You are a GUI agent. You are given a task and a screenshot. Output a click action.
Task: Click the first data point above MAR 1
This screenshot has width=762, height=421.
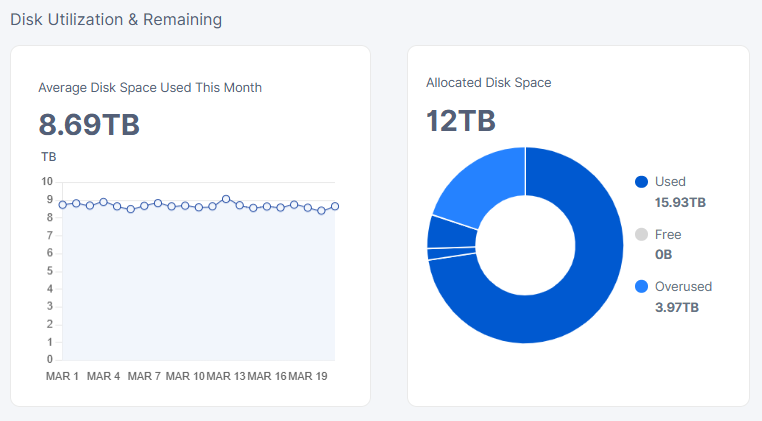[x=62, y=204]
